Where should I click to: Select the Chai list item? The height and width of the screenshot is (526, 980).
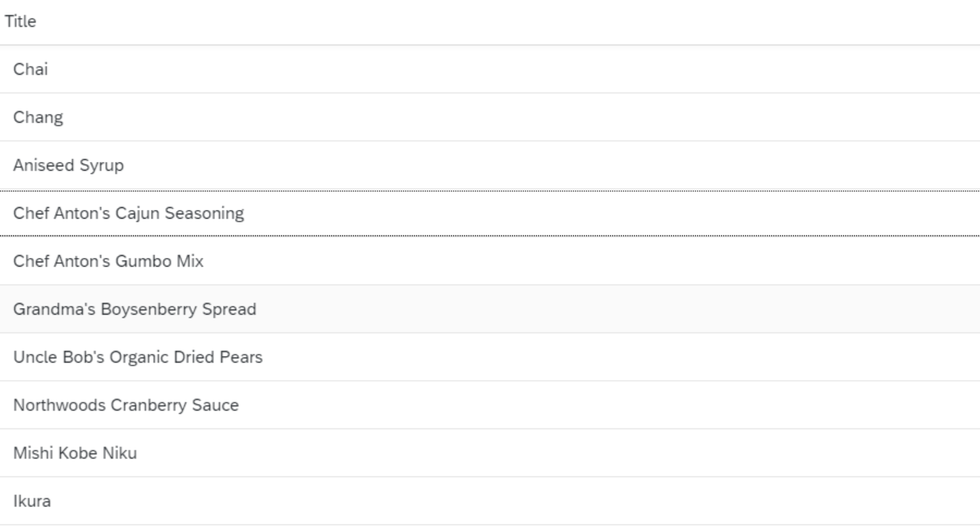(490, 69)
